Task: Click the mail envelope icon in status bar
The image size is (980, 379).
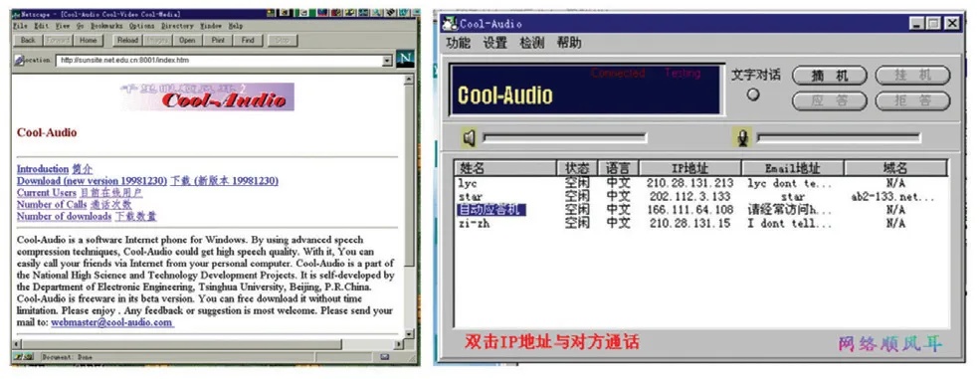Action: coord(385,356)
